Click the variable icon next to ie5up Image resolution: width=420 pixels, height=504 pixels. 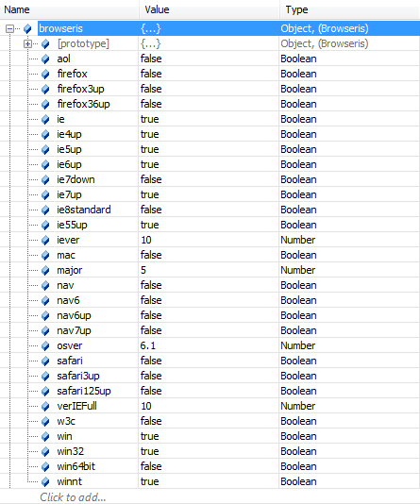(45, 150)
